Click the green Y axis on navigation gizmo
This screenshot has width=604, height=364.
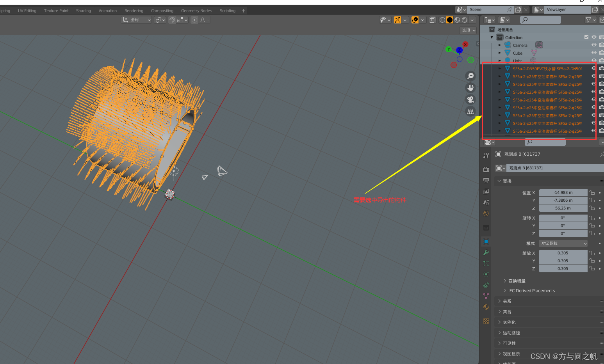[449, 49]
